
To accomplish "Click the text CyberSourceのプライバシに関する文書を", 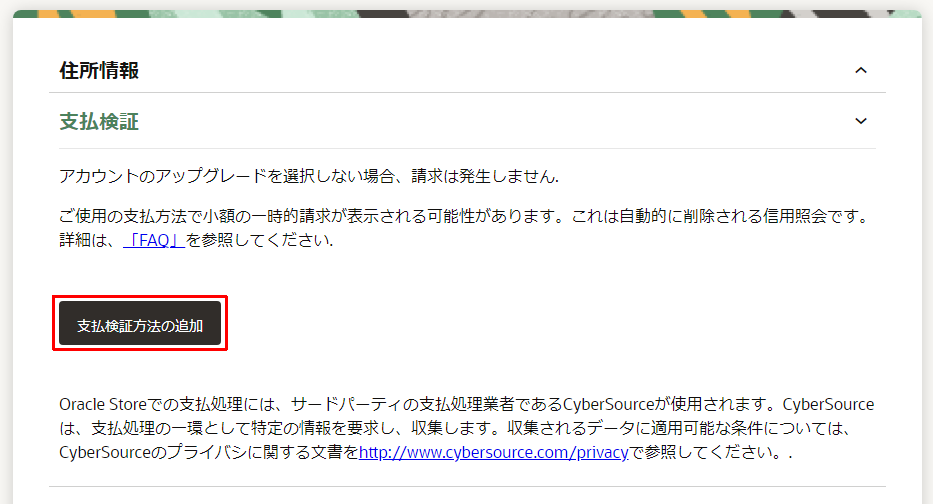I will (209, 452).
